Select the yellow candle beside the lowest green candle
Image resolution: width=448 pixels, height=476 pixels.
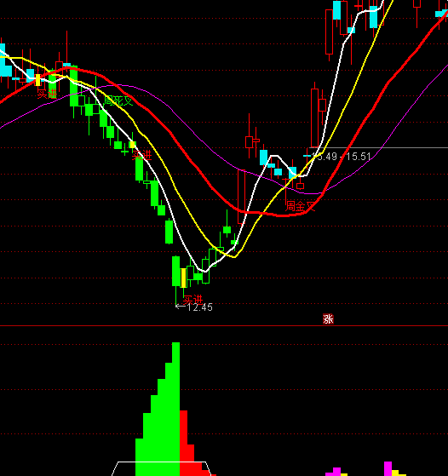[183, 278]
